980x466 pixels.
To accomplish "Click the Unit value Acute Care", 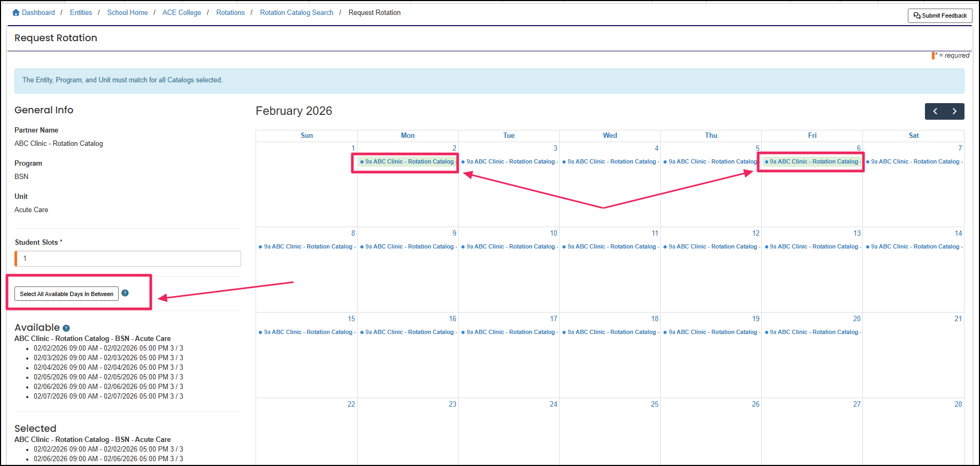I will click(x=31, y=209).
